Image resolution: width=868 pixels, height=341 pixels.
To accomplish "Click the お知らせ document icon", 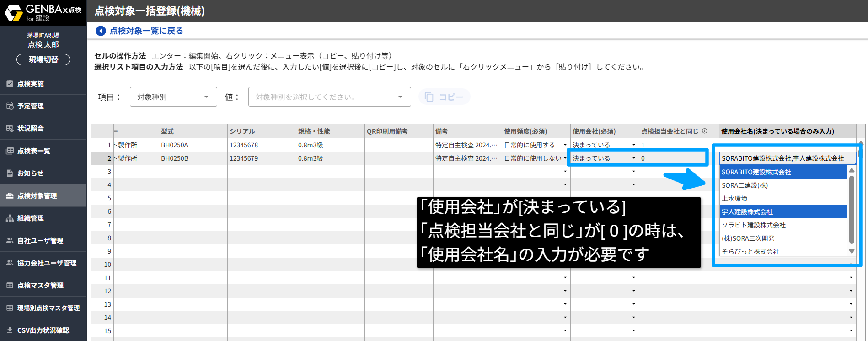I will click(10, 173).
